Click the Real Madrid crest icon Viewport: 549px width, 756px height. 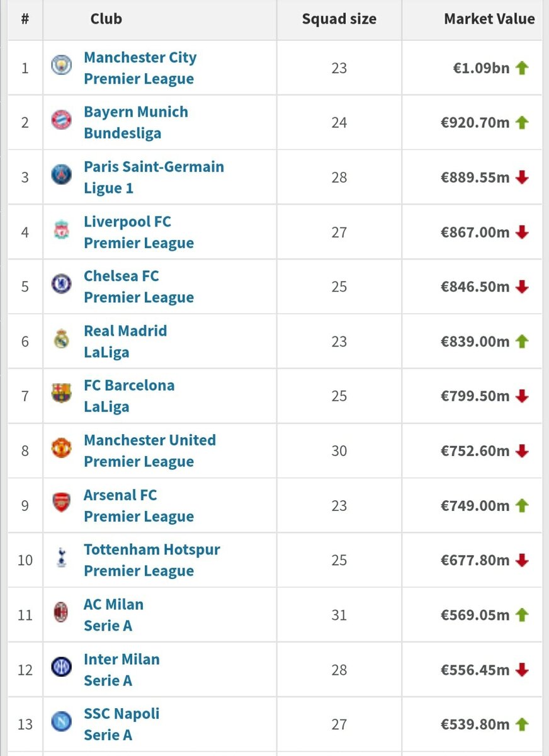coord(61,339)
